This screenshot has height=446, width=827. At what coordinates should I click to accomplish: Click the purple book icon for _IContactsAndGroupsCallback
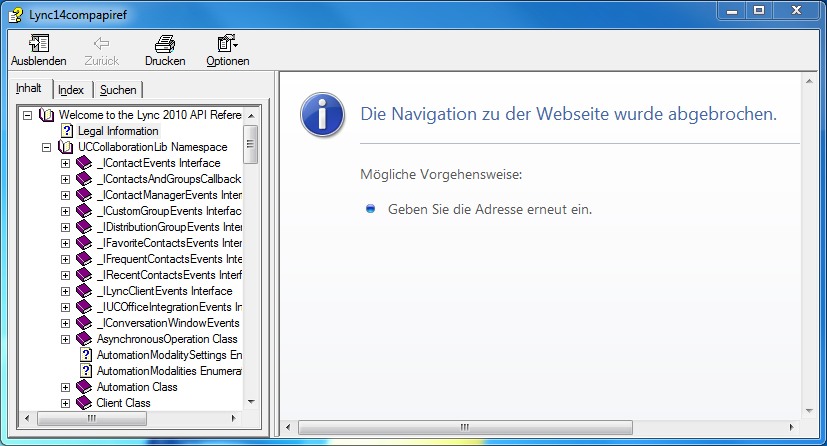(x=84, y=179)
